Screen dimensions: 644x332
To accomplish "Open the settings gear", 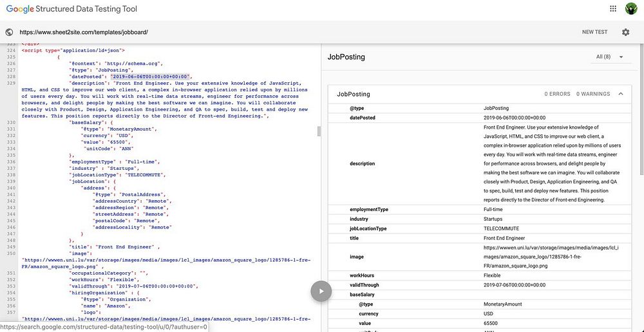I will click(x=625, y=32).
